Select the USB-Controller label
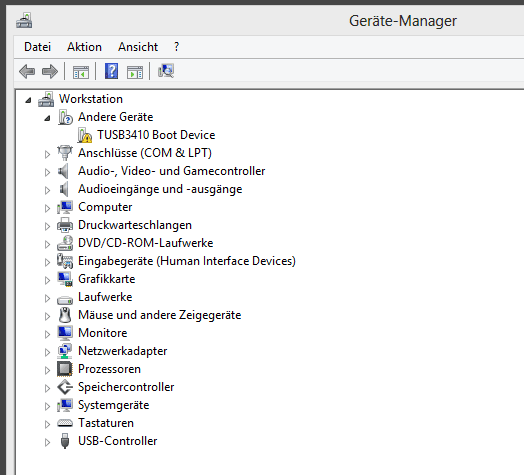This screenshot has height=475, width=524. (118, 441)
